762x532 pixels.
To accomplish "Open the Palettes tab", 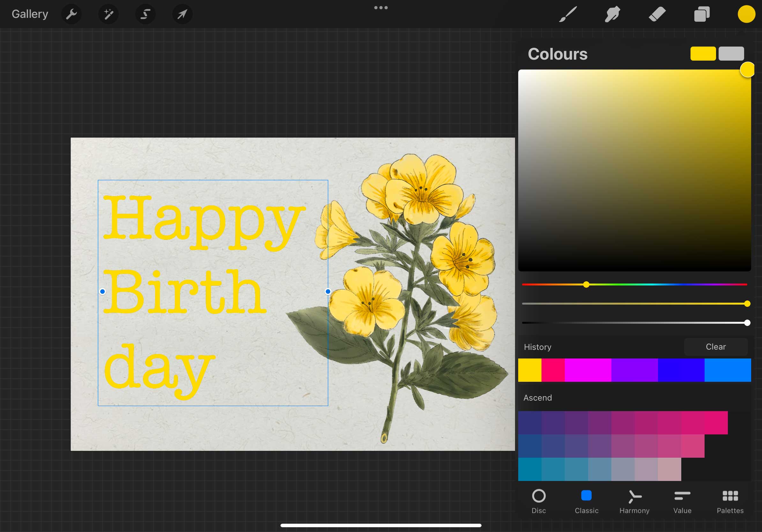I will (730, 501).
